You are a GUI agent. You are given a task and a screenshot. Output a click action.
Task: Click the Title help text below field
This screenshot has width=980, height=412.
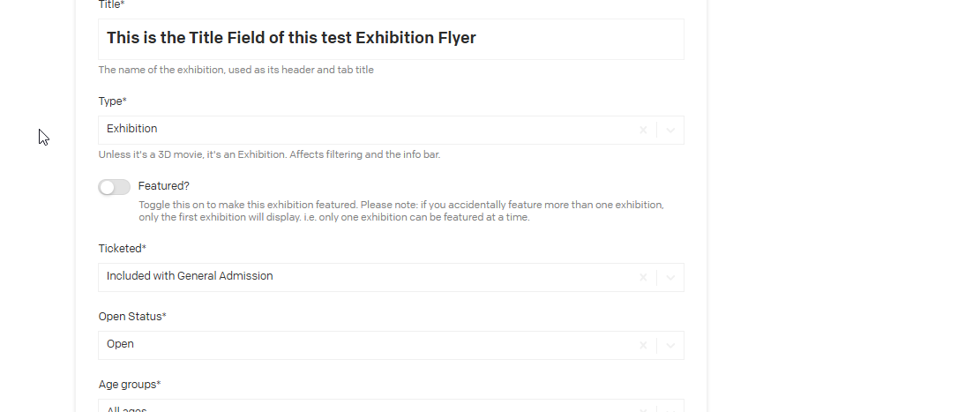pyautogui.click(x=236, y=70)
